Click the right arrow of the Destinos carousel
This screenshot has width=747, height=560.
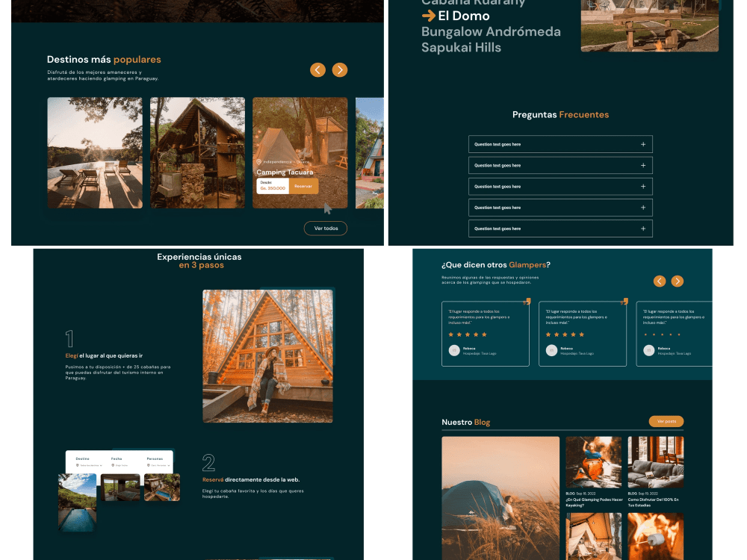(x=340, y=69)
